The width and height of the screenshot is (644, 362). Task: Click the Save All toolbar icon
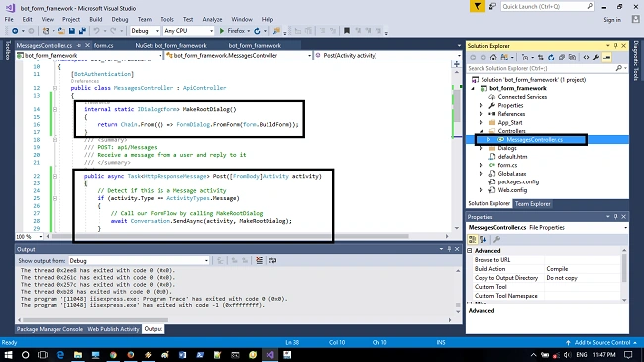click(x=82, y=31)
